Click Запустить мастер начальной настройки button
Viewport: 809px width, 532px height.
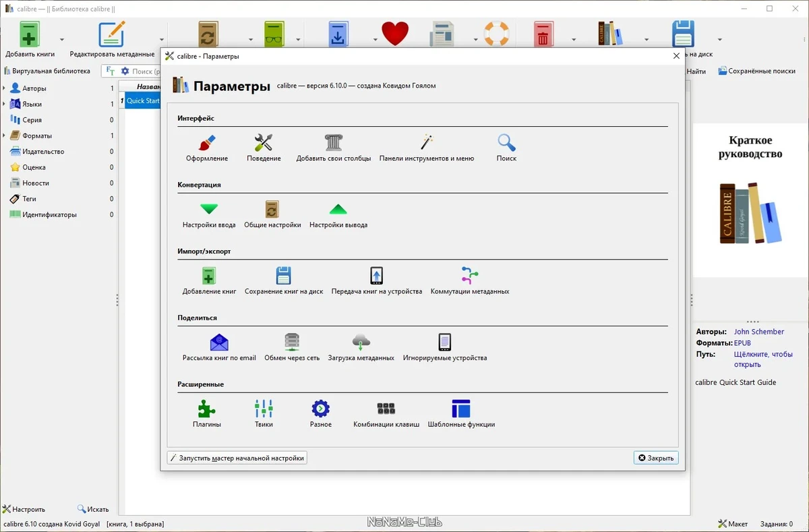[237, 458]
